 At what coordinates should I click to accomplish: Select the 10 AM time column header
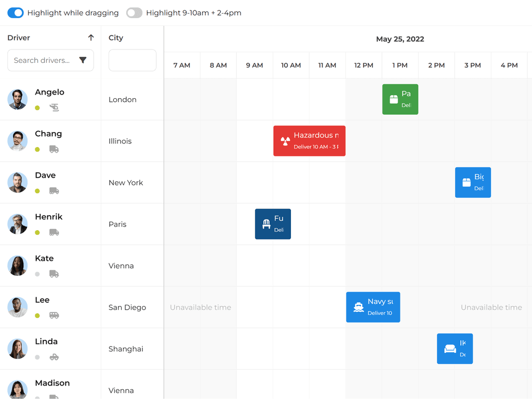291,65
